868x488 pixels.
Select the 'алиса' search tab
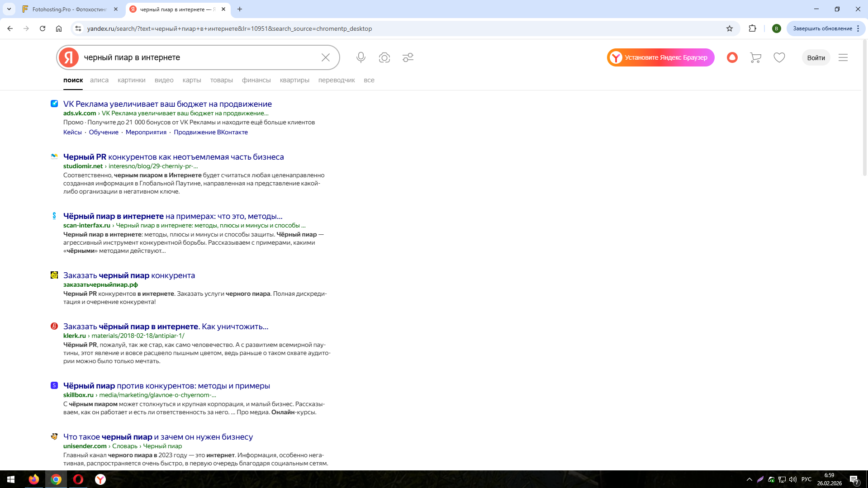tap(99, 80)
